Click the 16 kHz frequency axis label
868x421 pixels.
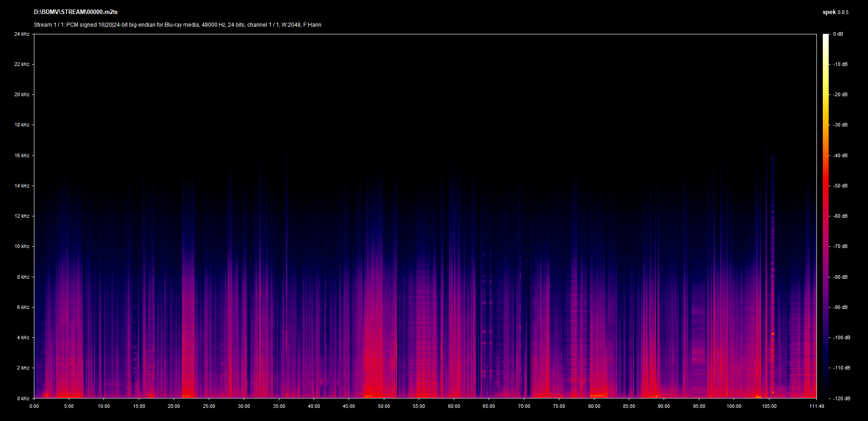click(x=22, y=155)
